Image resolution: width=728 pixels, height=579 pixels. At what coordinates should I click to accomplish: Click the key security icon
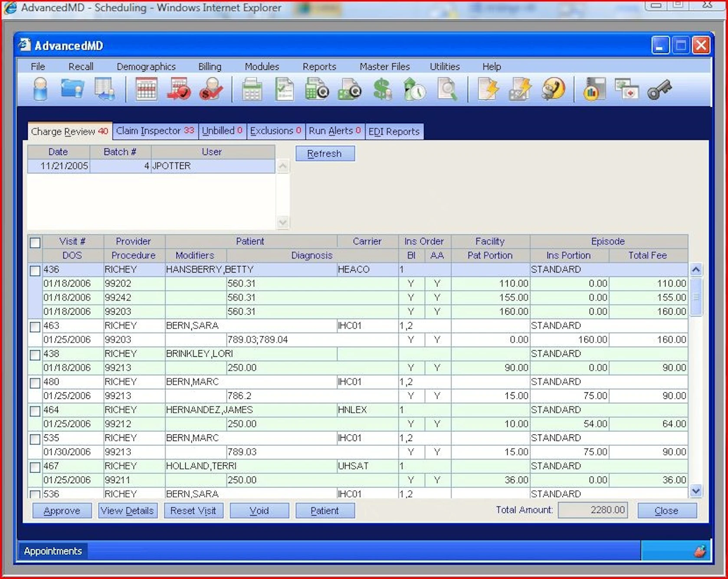(x=659, y=89)
